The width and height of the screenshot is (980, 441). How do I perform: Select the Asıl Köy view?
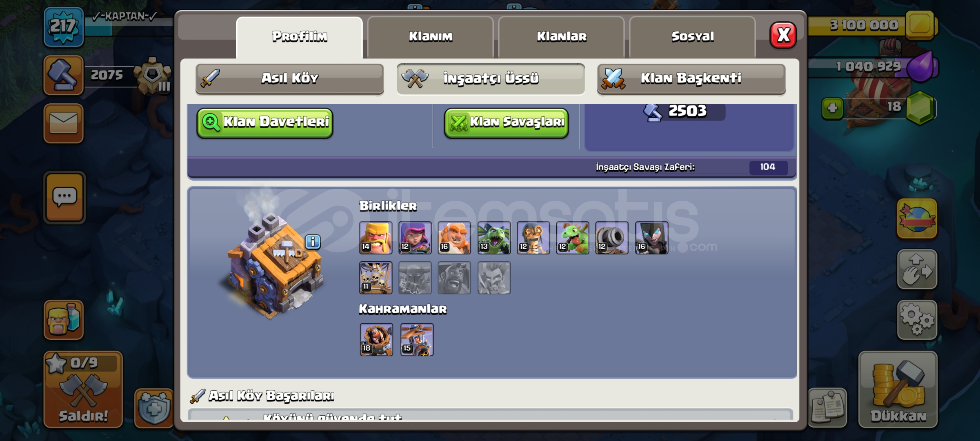click(x=289, y=78)
